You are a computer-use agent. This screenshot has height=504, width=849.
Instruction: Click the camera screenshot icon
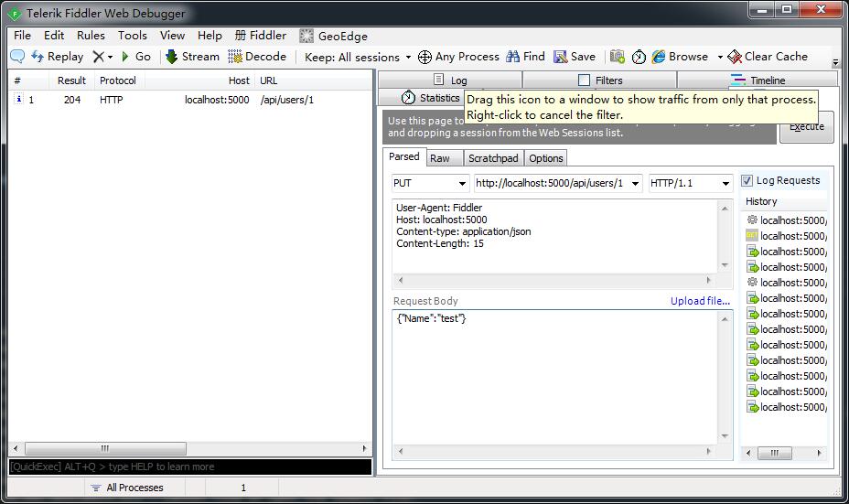point(618,57)
